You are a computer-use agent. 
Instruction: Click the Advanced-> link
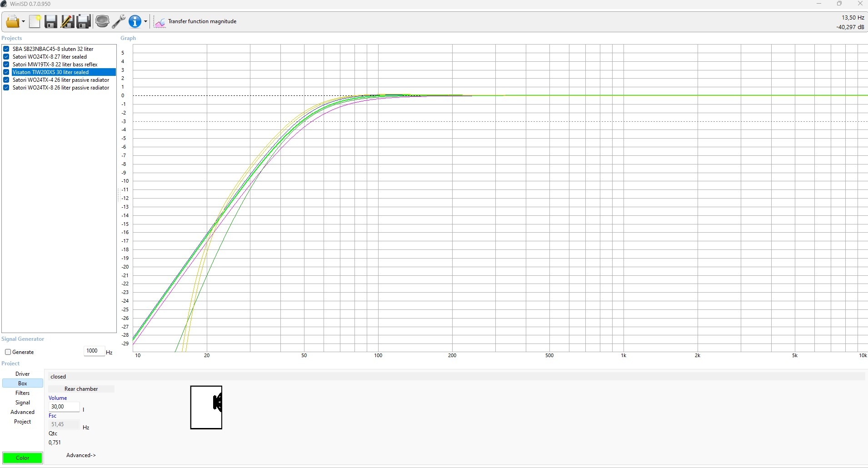tap(81, 455)
